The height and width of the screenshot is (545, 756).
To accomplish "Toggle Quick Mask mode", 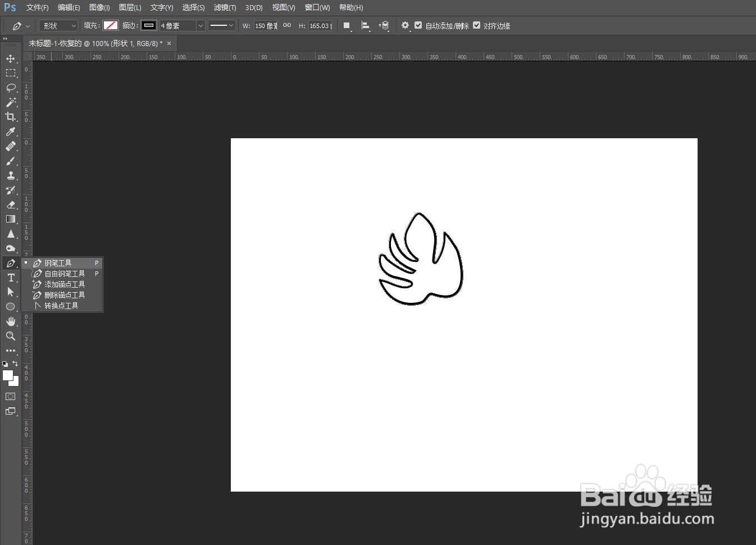I will tap(11, 397).
